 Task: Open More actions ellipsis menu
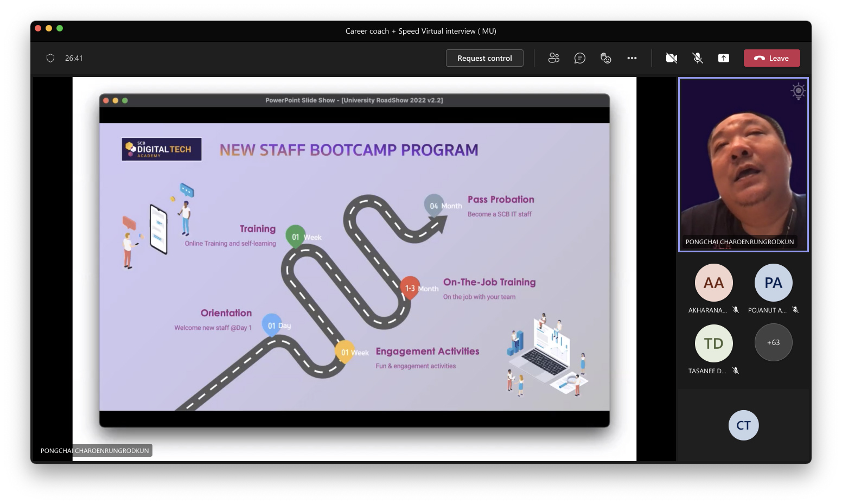click(x=632, y=58)
